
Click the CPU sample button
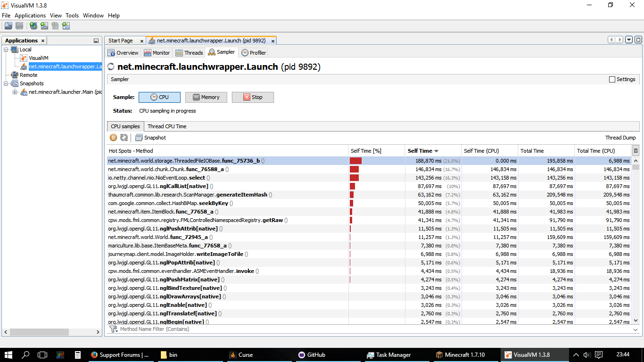[159, 97]
